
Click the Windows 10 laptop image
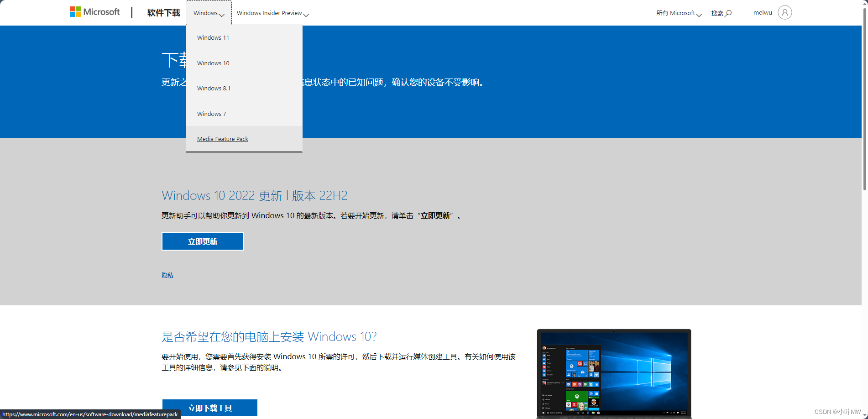tap(614, 373)
